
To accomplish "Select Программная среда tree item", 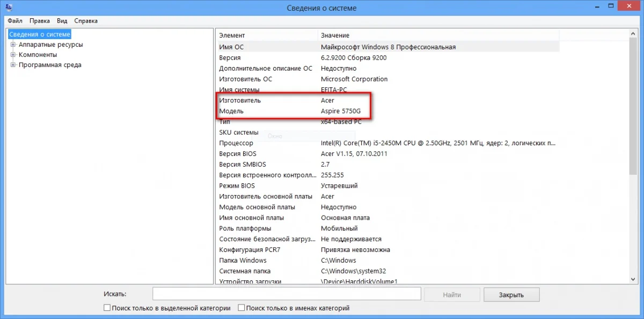I will point(50,65).
